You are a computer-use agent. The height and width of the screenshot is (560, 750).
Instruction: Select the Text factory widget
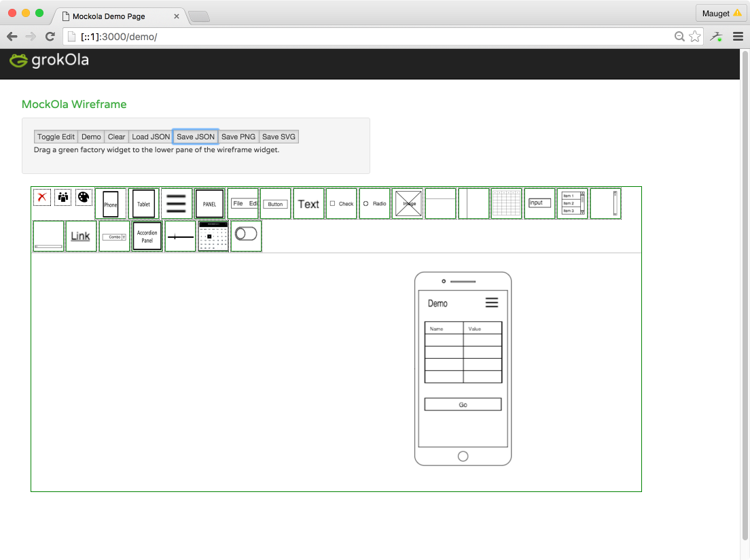pyautogui.click(x=308, y=204)
